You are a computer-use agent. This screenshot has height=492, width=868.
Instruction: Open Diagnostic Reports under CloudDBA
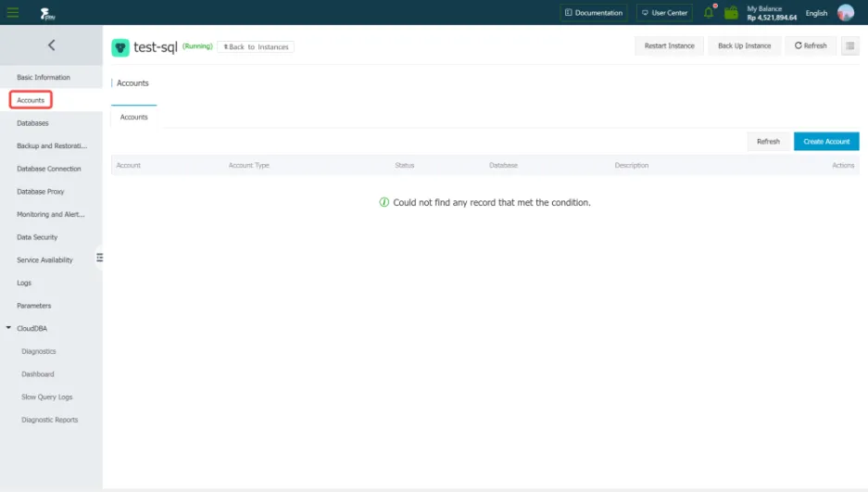pos(50,420)
